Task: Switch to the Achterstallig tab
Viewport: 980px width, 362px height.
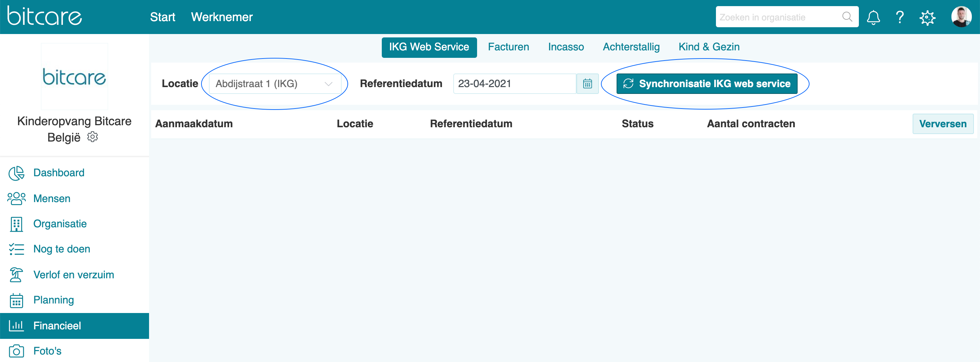Action: tap(631, 47)
